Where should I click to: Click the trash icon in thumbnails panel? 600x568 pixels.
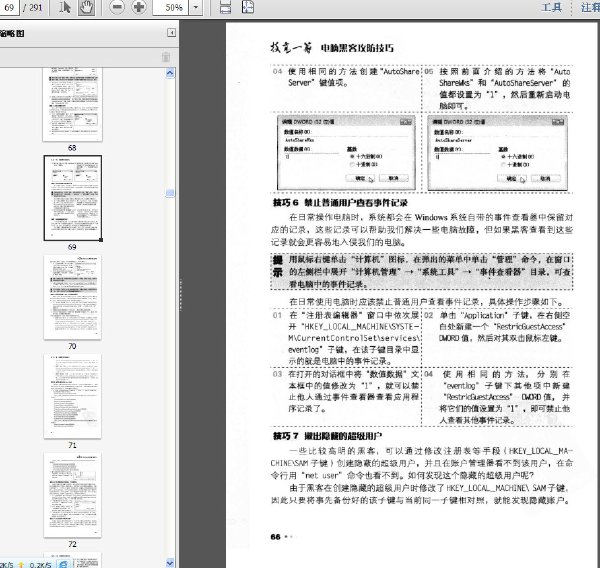pyautogui.click(x=166, y=57)
